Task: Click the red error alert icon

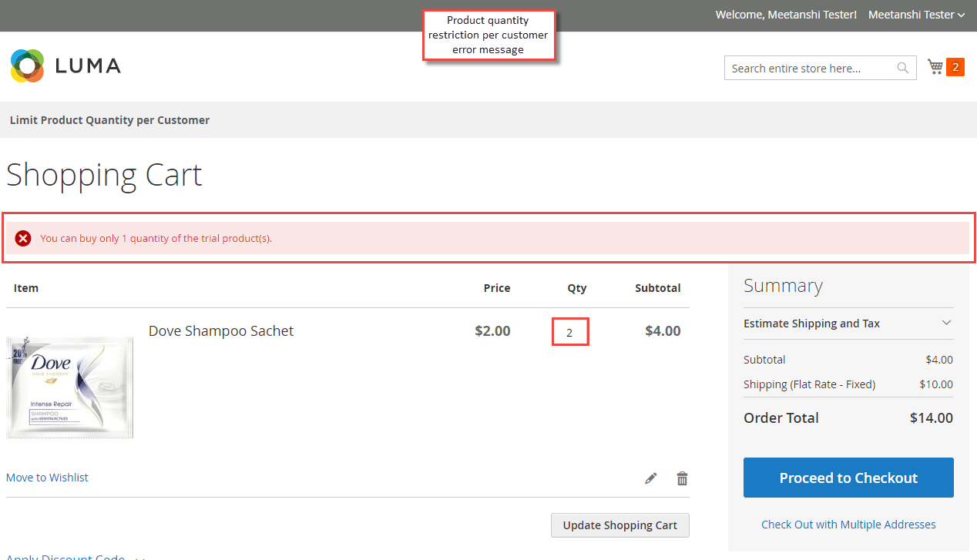Action: 23,238
